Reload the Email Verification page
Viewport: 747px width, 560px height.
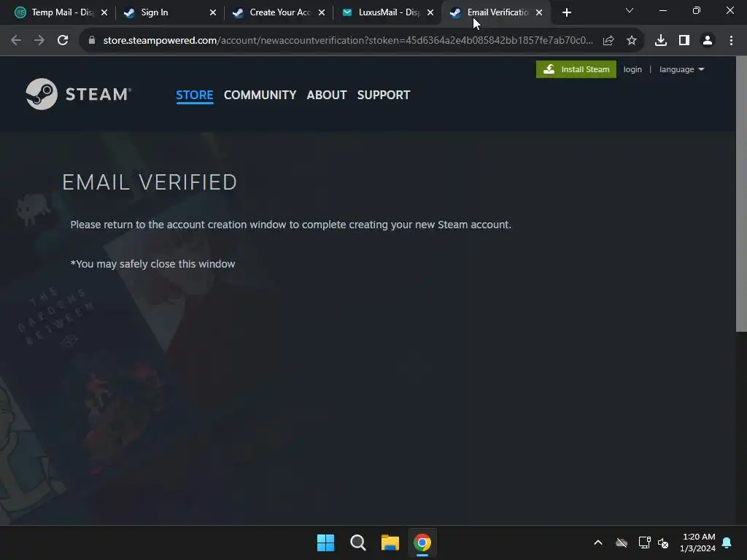pyautogui.click(x=63, y=41)
